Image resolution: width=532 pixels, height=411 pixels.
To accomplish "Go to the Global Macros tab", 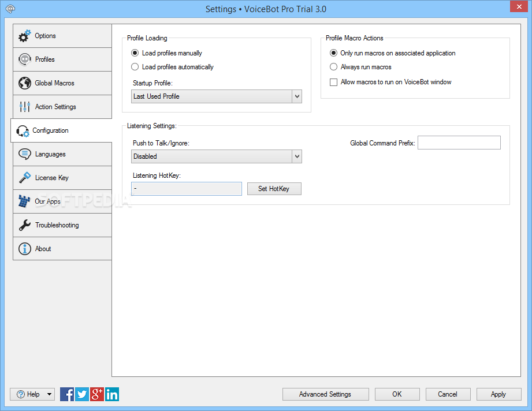I will click(x=62, y=84).
